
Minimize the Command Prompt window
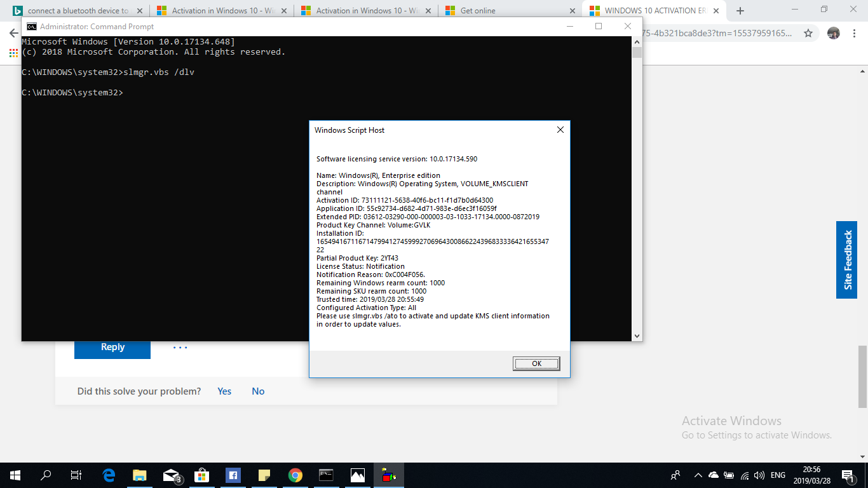(x=570, y=26)
